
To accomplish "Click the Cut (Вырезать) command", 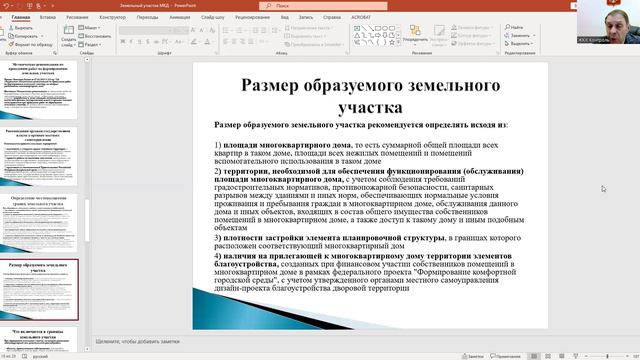I will coord(20,28).
